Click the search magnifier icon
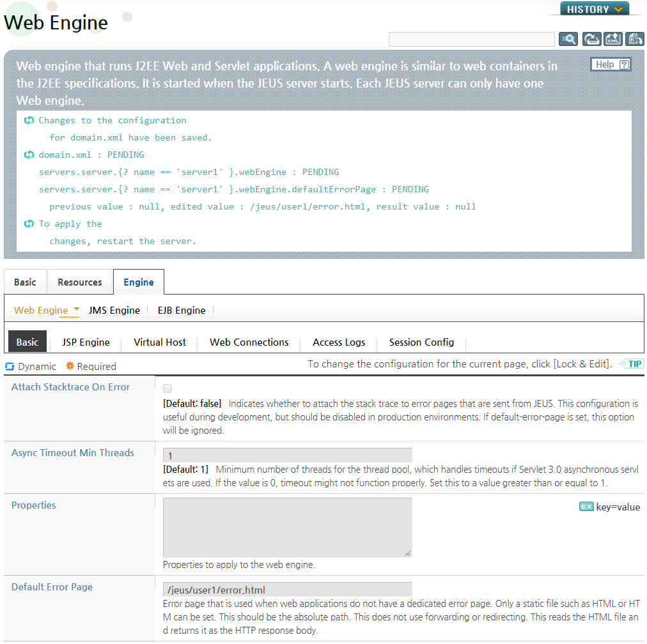The height and width of the screenshot is (644, 647). tap(568, 39)
